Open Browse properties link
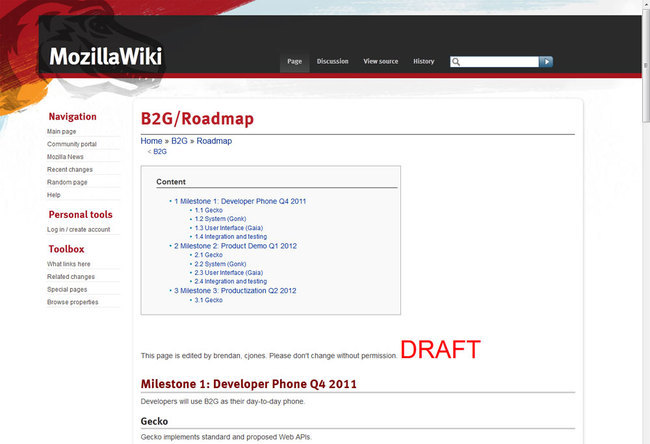650x444 pixels. point(73,302)
